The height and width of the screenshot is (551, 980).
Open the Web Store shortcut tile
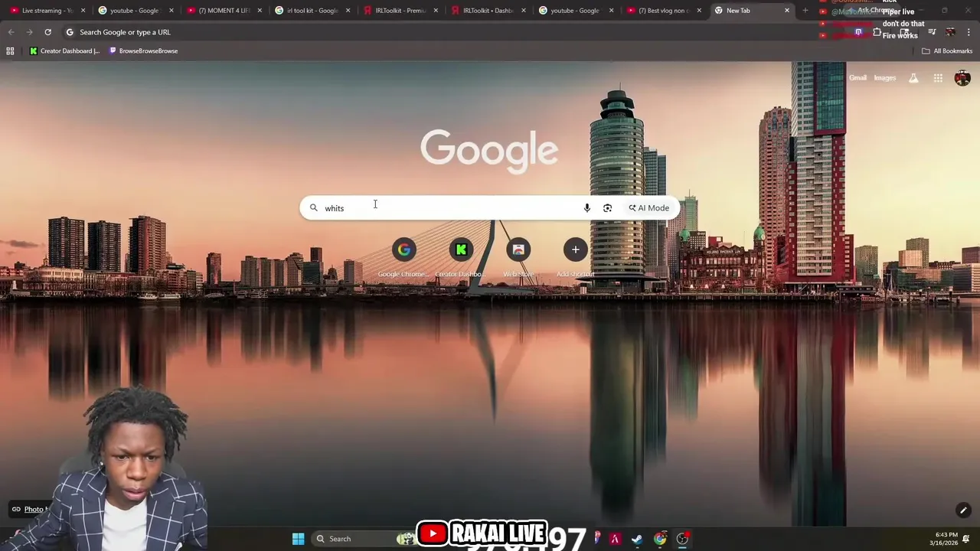click(x=518, y=258)
